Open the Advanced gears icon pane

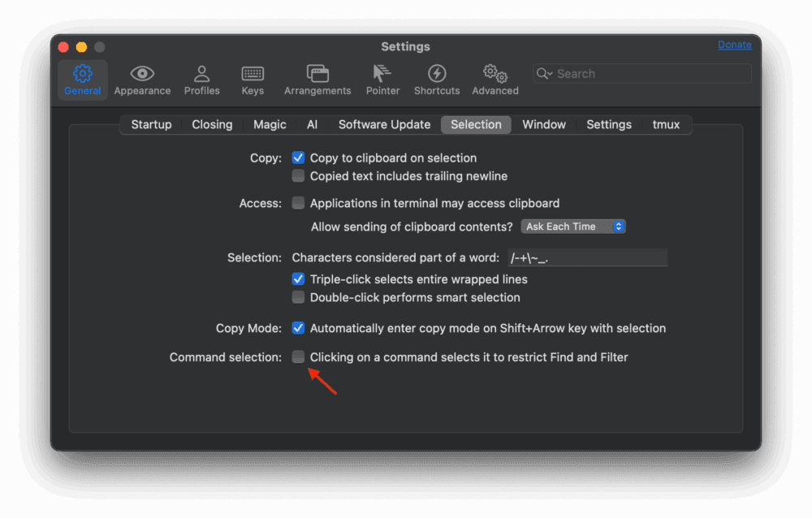point(495,80)
